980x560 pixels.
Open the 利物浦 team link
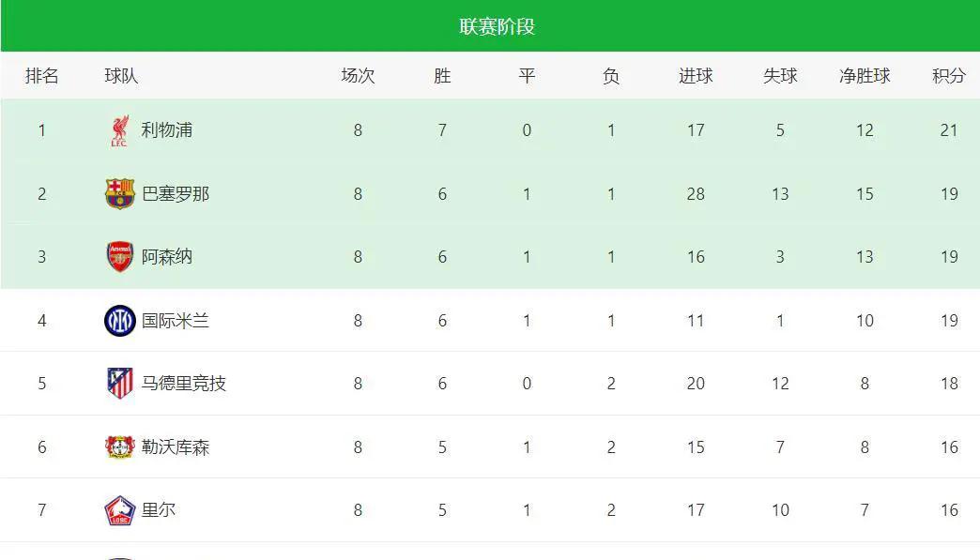167,130
